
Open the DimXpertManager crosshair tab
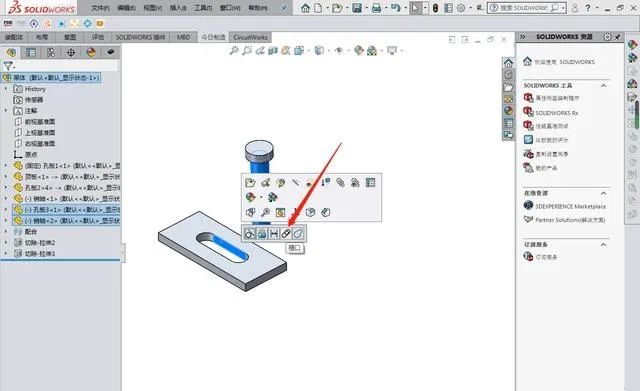point(71,52)
